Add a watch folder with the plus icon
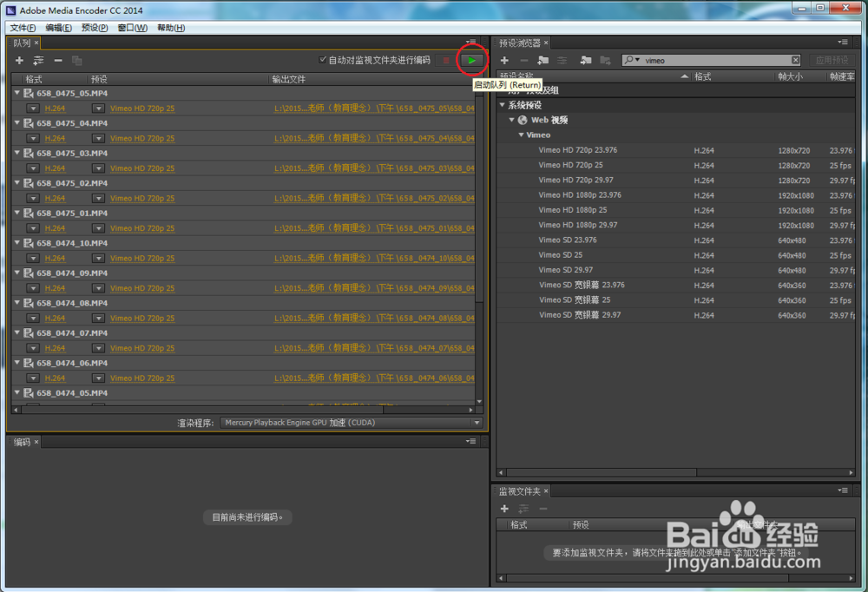This screenshot has height=592, width=868. tap(504, 509)
